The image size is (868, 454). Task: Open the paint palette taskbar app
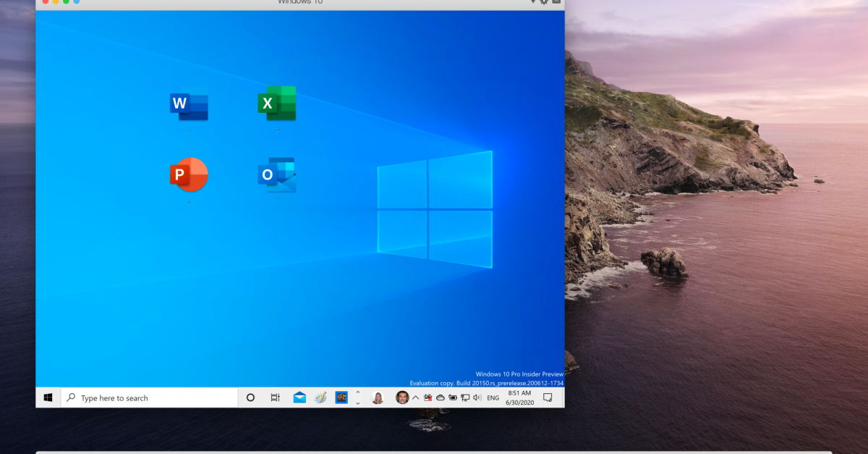tap(320, 398)
